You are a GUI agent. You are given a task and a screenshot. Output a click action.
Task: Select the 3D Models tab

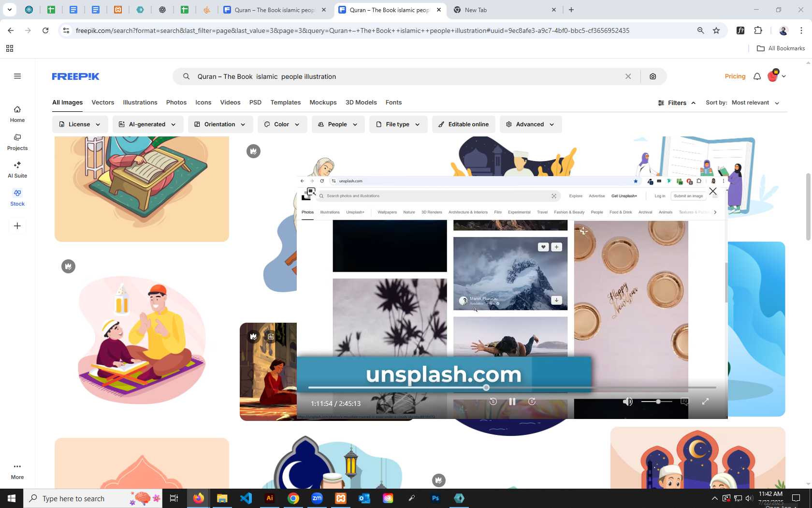(x=361, y=103)
